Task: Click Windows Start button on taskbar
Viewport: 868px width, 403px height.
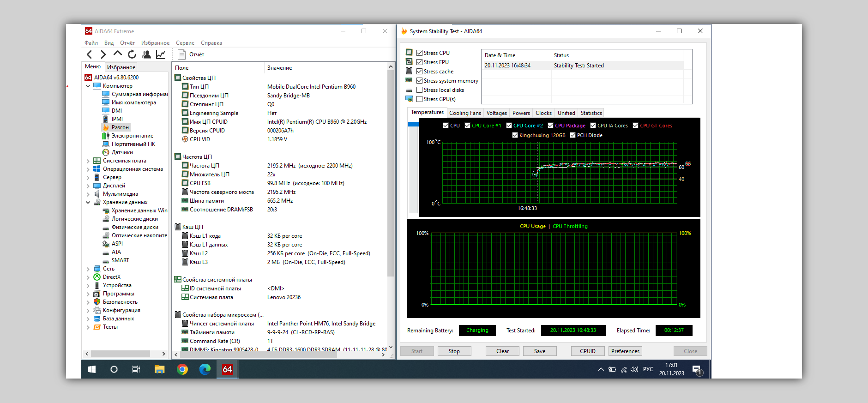Action: point(92,369)
